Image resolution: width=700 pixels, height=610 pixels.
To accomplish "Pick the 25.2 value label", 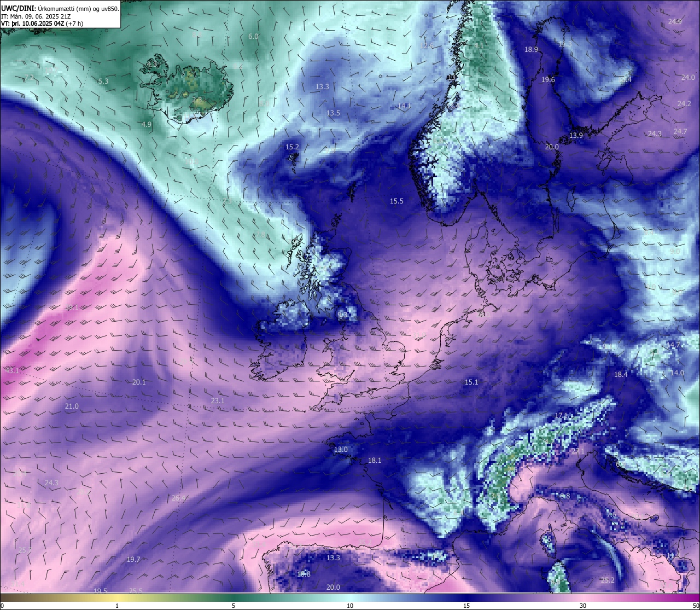I will (x=608, y=580).
